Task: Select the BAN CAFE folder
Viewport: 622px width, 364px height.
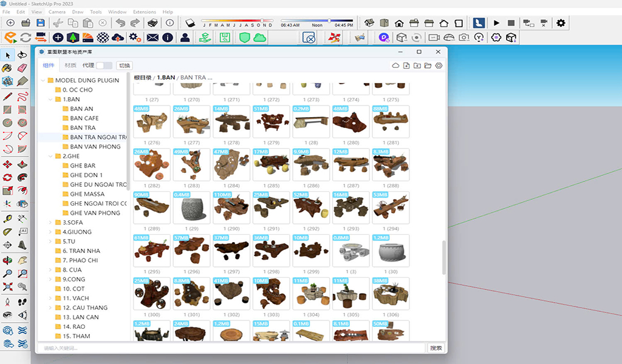Action: pos(84,118)
